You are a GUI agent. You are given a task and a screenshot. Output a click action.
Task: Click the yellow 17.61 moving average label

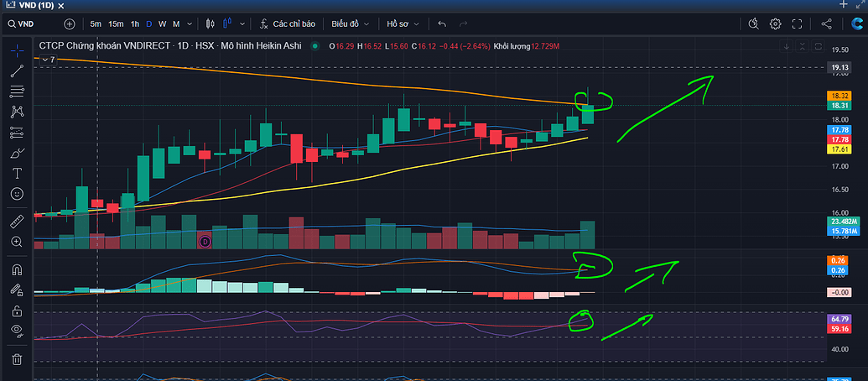click(x=841, y=149)
